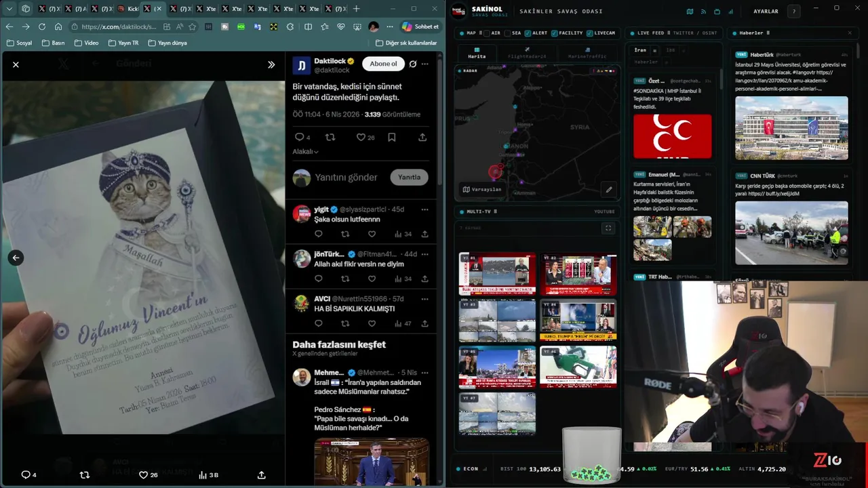868x488 pixels.
Task: Click the bar chart icon in Sakinol header
Action: [730, 12]
